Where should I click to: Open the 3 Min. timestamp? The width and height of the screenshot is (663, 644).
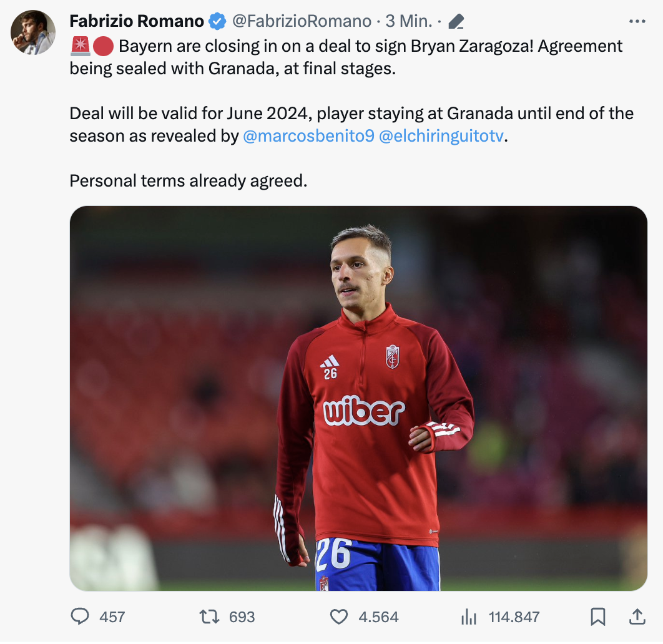point(409,21)
